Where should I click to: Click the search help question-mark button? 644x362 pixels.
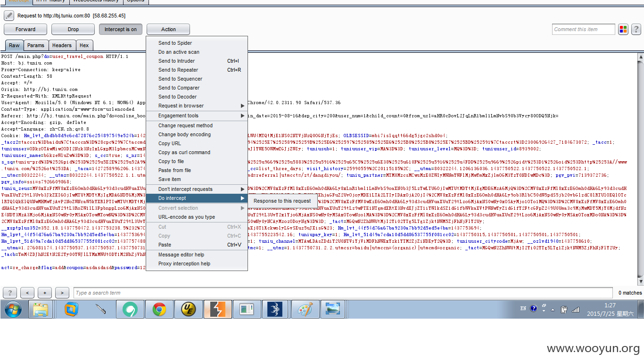coord(10,293)
